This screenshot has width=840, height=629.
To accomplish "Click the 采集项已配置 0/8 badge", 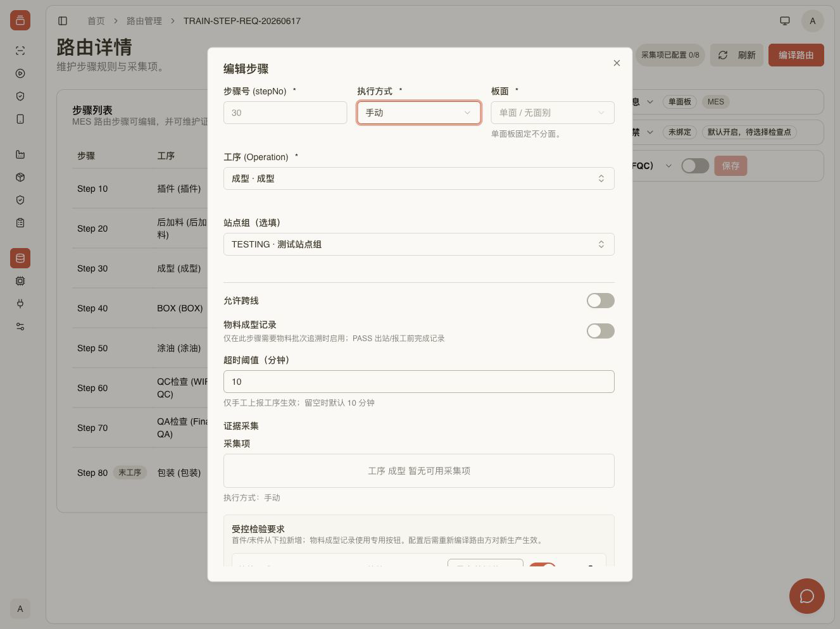I will pos(670,55).
